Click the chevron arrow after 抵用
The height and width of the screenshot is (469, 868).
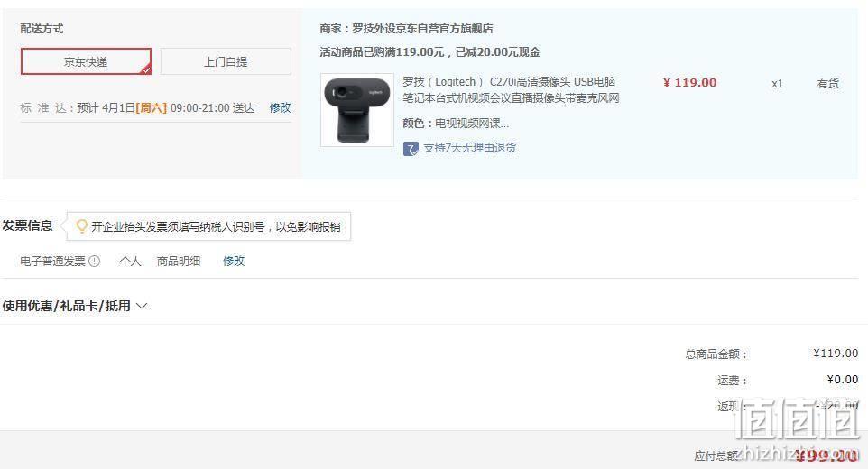[x=142, y=306]
